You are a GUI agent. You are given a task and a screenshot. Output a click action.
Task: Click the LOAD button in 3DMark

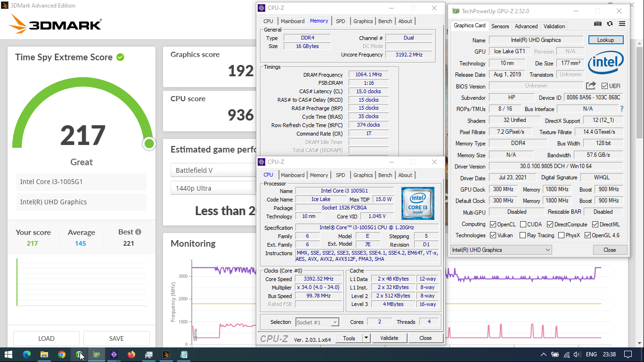click(46, 338)
